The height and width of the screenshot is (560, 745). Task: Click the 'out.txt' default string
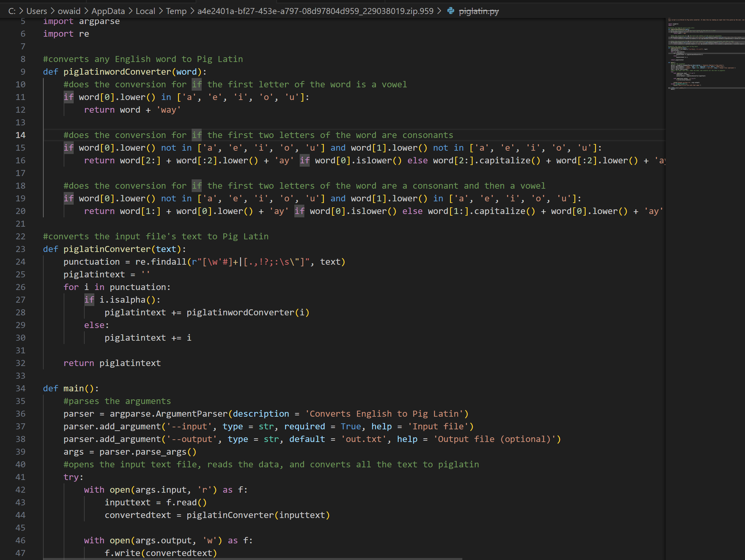tap(364, 439)
